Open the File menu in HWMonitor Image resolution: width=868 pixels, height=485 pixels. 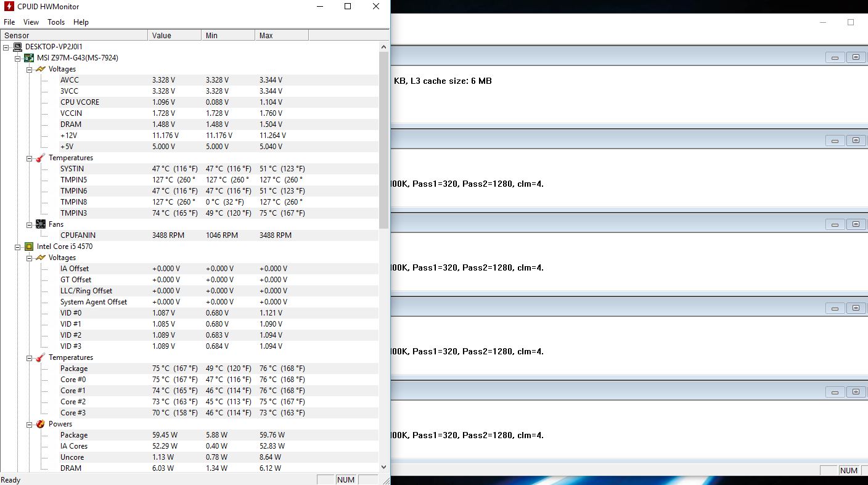pyautogui.click(x=9, y=22)
